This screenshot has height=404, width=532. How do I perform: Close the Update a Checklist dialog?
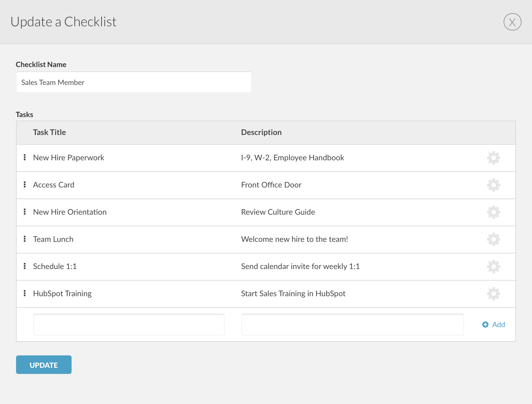point(512,22)
